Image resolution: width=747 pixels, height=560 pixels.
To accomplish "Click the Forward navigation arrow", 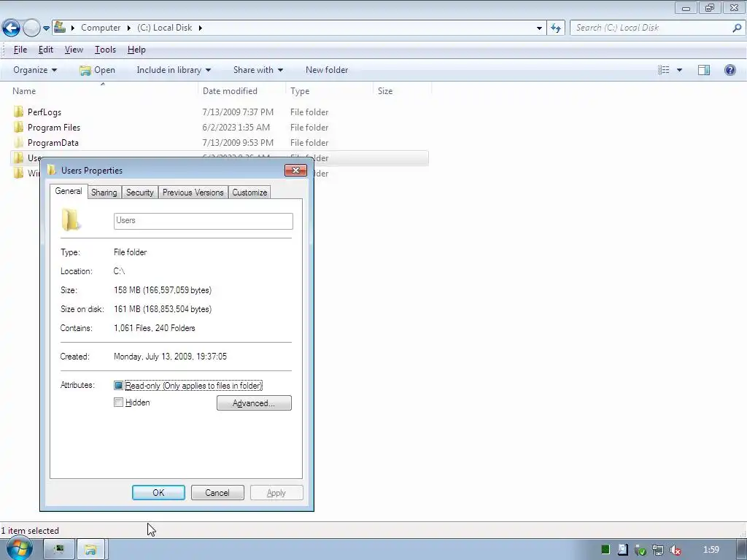I will [31, 28].
